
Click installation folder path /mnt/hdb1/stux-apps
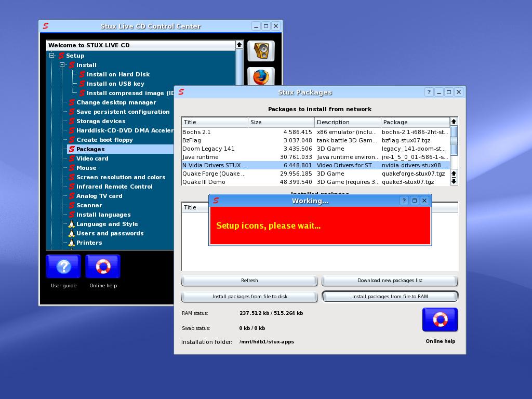point(267,342)
